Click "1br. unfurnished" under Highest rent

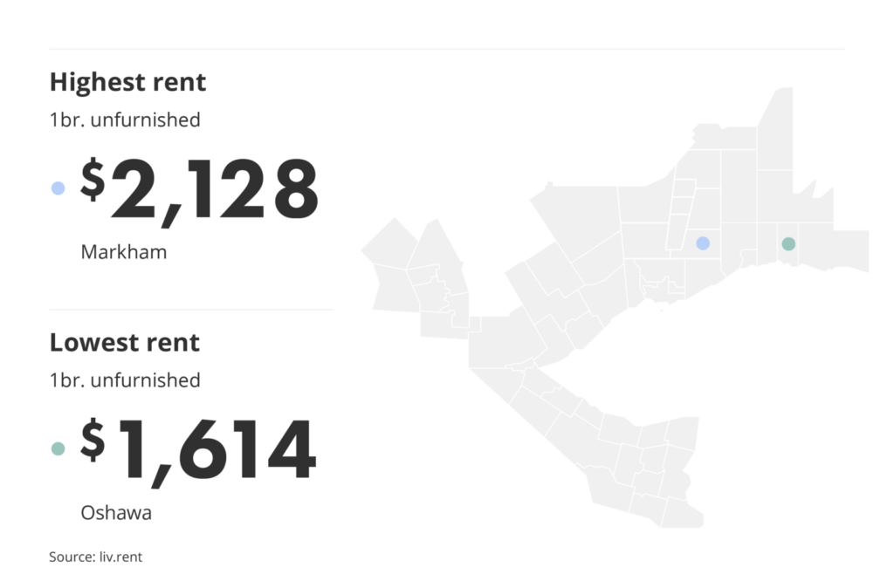click(x=125, y=120)
